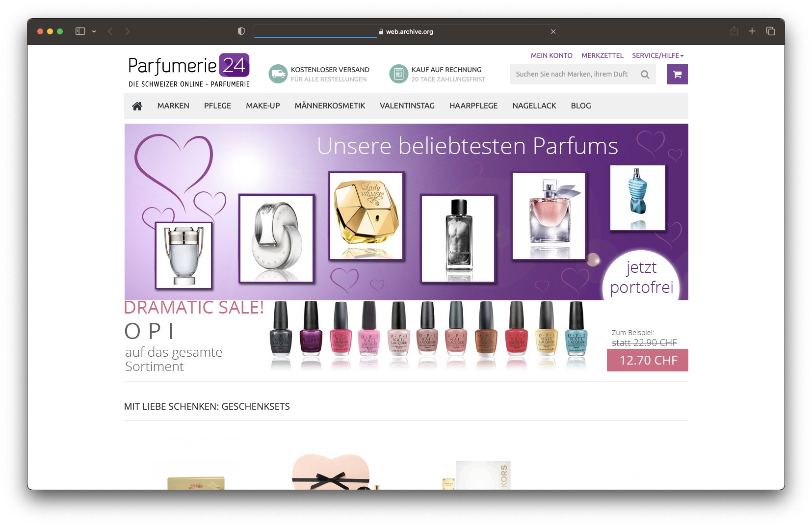Pick the dark grey OPI nail polish

(281, 329)
